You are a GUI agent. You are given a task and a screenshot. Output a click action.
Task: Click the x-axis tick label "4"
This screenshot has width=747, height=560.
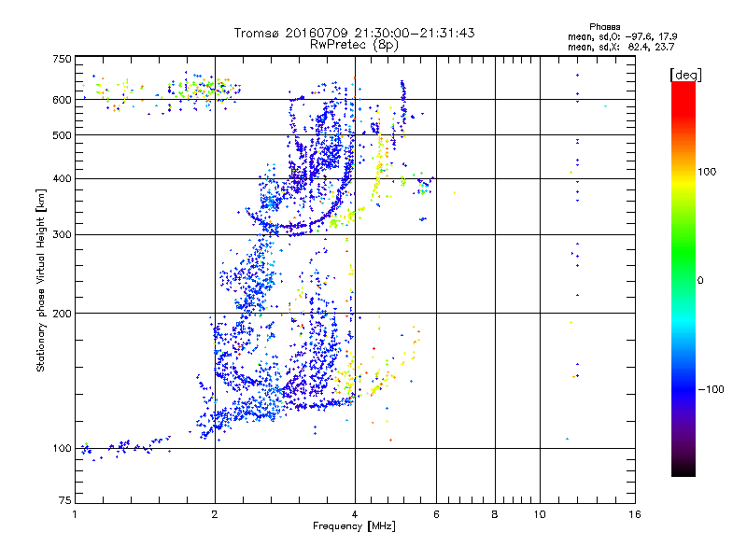(355, 514)
